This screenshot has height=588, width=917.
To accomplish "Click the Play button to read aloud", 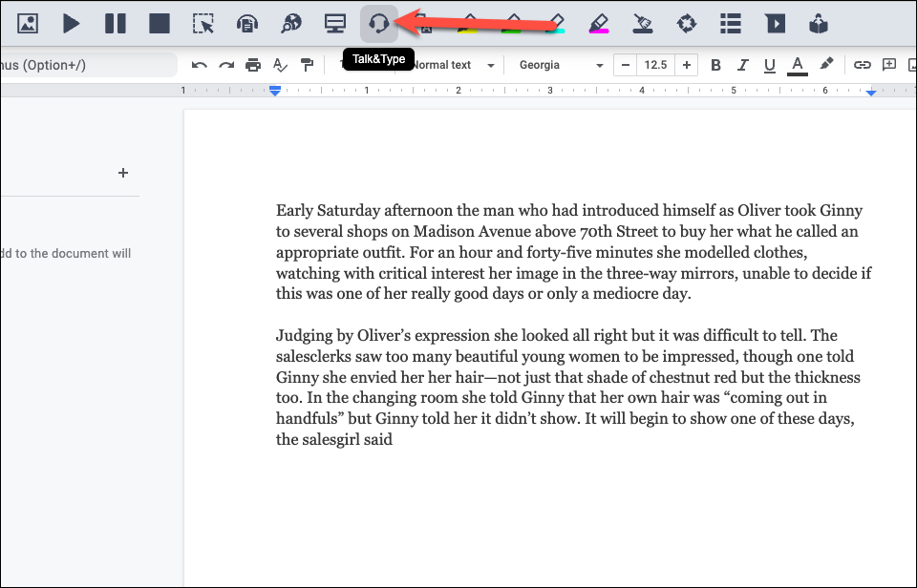I will point(72,24).
